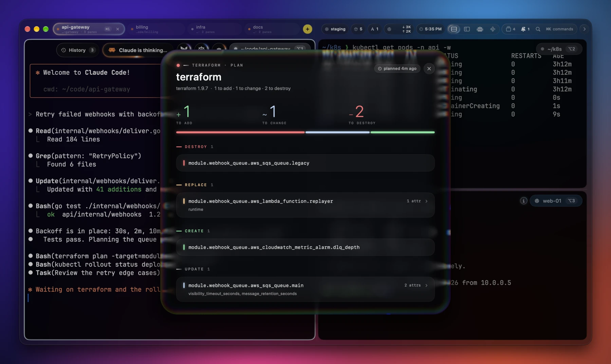
Task: Click the 'visibility_timeout_seconds, message_retention_seconds' attributes text
Action: (242, 294)
